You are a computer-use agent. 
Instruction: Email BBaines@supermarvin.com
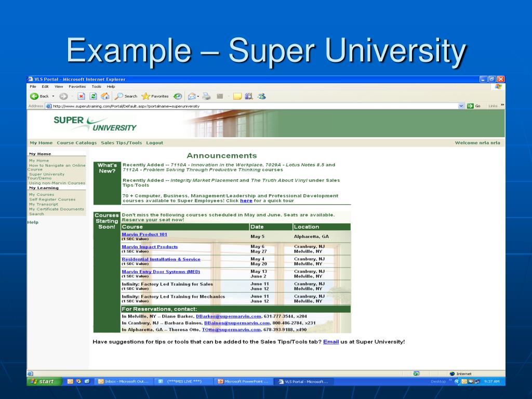pos(237,323)
